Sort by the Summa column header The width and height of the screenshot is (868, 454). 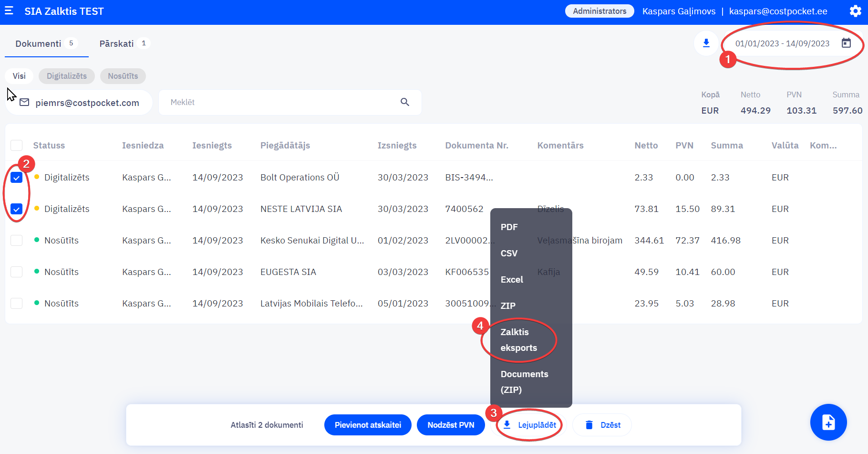click(727, 146)
